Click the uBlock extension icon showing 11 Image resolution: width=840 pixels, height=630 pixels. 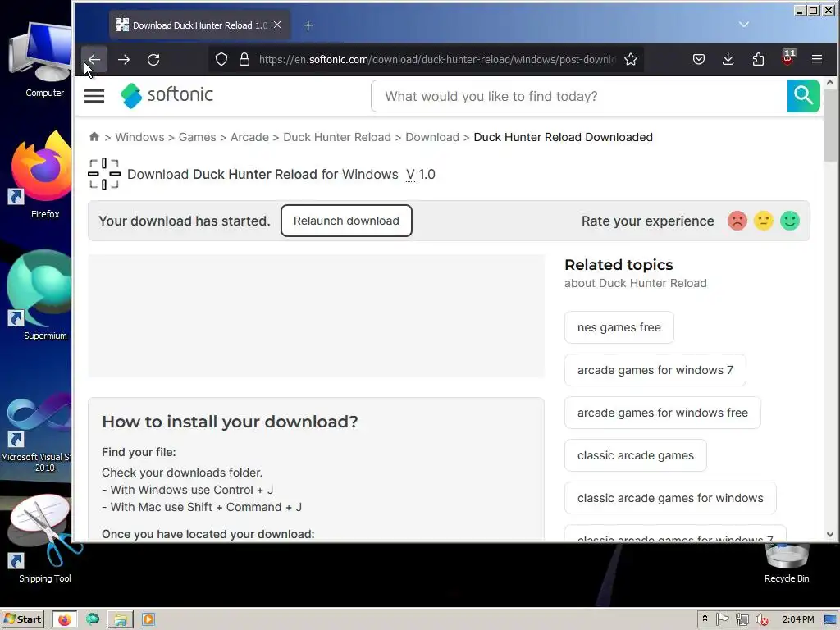tap(788, 58)
